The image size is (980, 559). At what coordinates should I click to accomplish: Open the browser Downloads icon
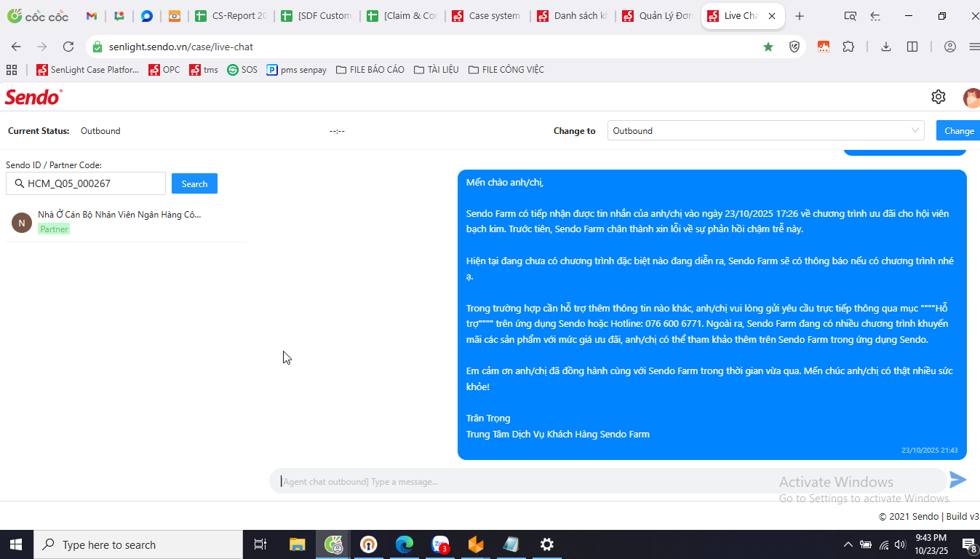(x=886, y=47)
